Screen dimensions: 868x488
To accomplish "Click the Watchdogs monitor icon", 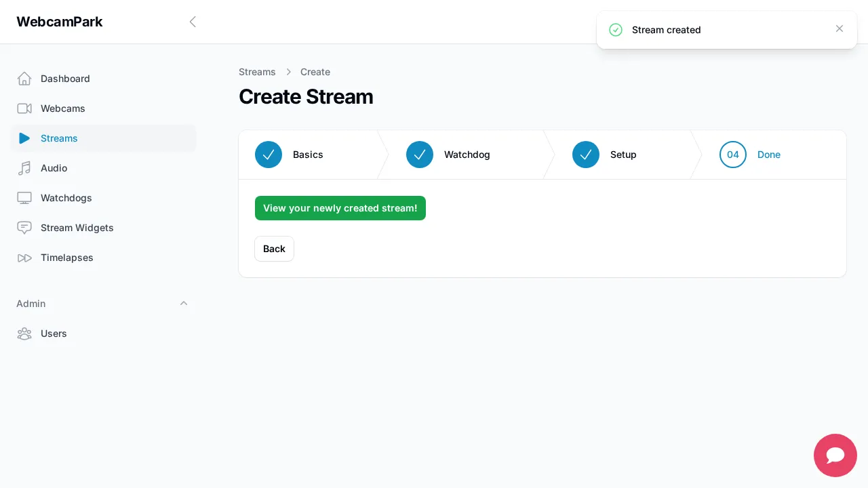I will point(24,198).
